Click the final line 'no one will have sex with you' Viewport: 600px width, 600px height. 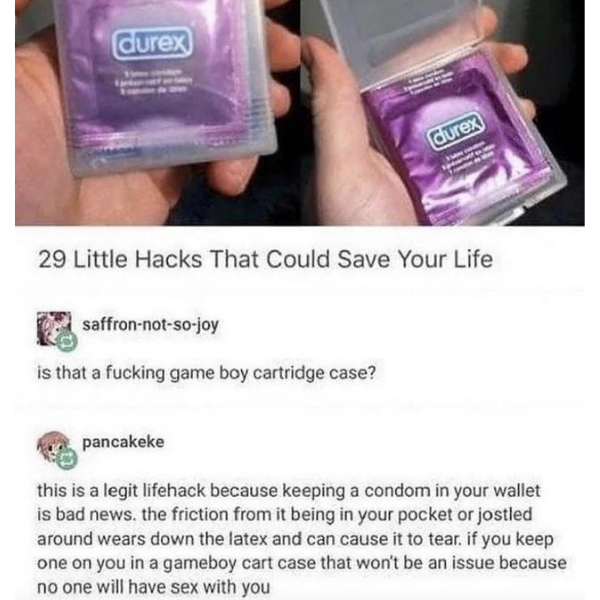[153, 586]
